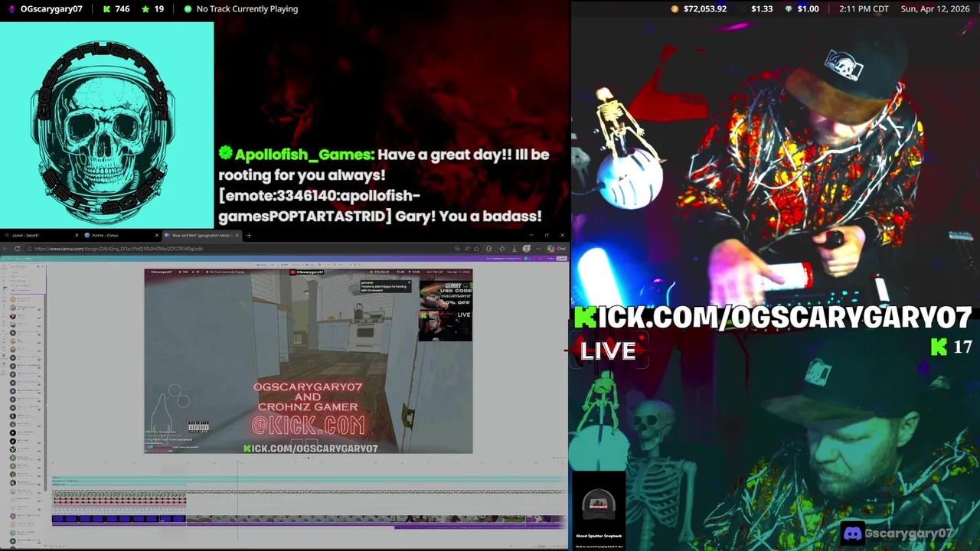The image size is (980, 551).
Task: Click the $1.33 amount in top bar
Action: pos(762,9)
